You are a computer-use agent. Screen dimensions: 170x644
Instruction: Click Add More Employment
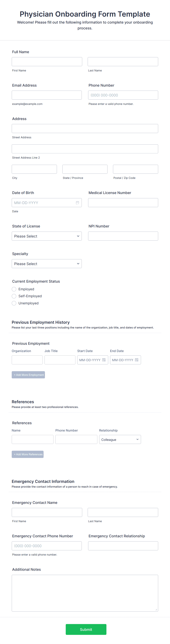pos(28,375)
